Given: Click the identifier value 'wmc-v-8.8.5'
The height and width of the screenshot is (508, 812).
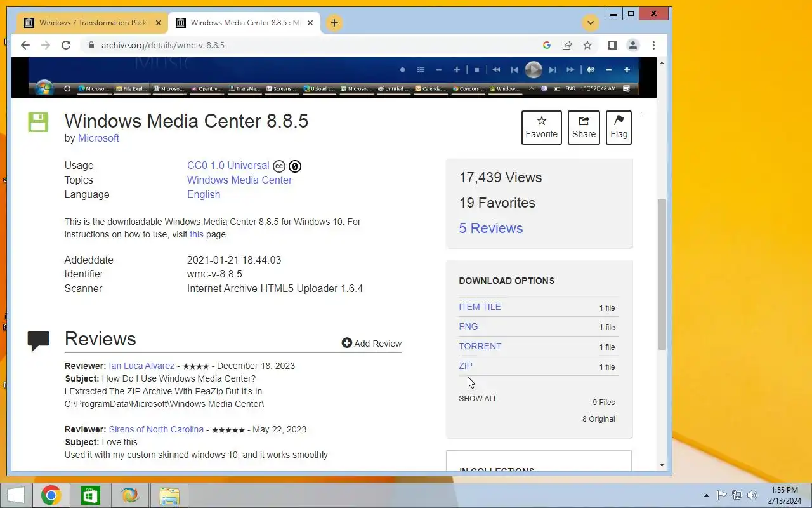Looking at the screenshot, I should click(x=214, y=274).
